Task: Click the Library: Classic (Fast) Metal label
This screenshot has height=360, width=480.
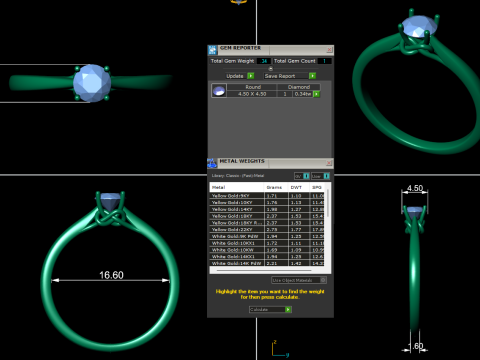Action: pos(238,176)
